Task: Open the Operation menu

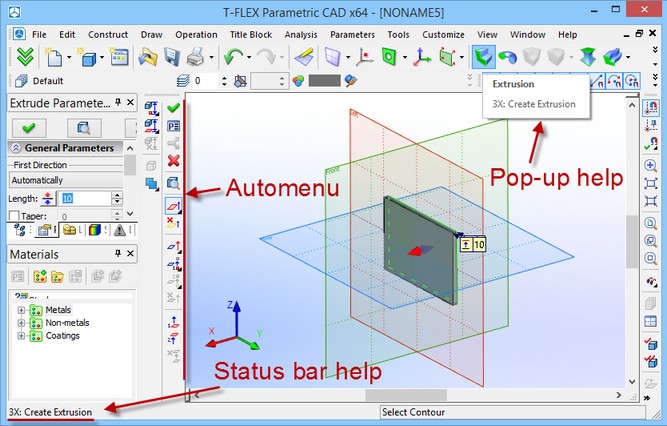Action: click(x=196, y=35)
